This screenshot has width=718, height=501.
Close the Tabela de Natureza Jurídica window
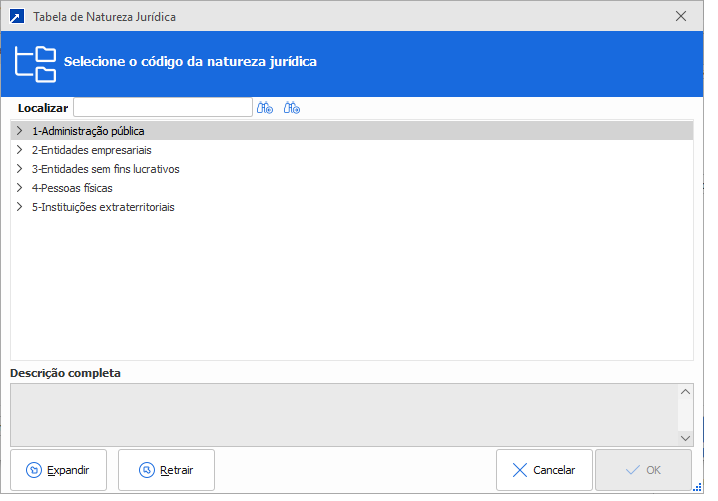[x=681, y=16]
